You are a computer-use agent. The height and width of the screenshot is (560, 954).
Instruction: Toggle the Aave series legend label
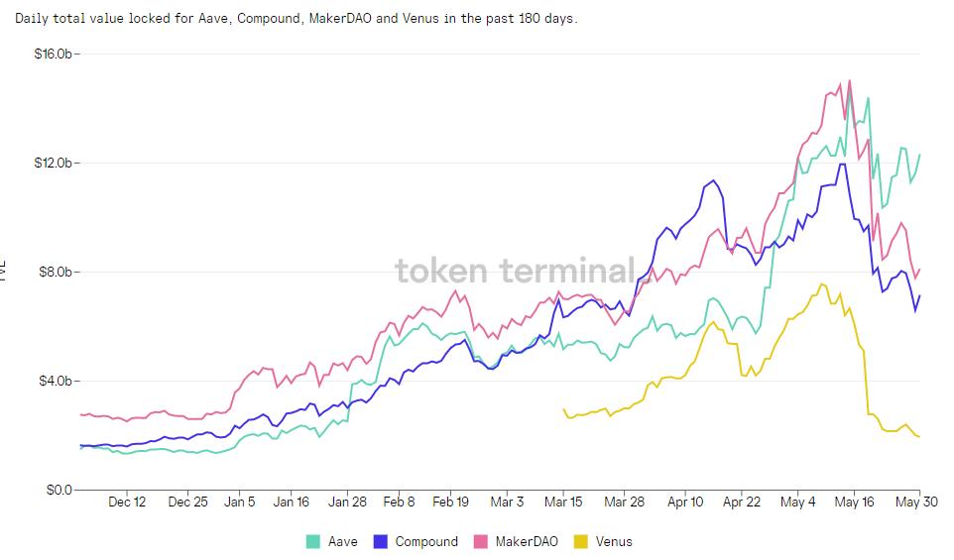[x=342, y=541]
